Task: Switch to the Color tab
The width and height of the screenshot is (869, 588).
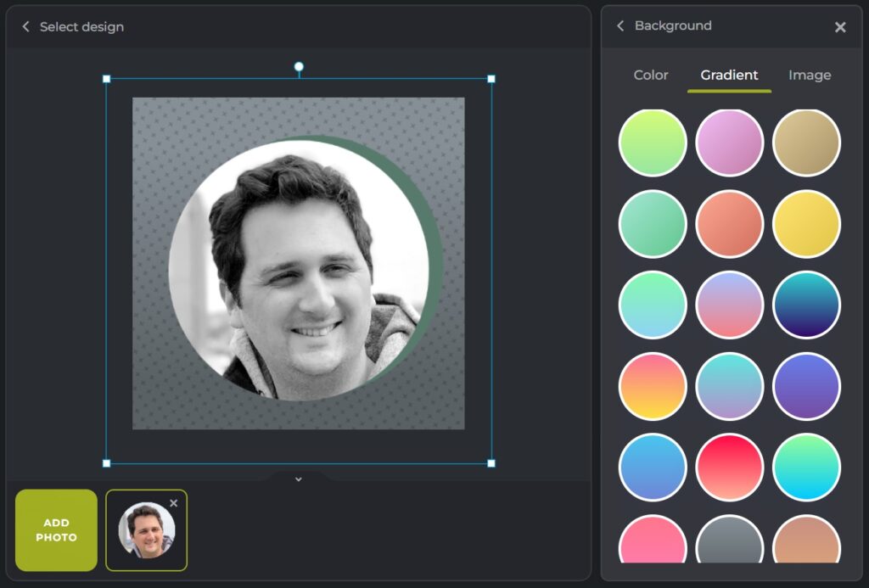Action: 651,76
